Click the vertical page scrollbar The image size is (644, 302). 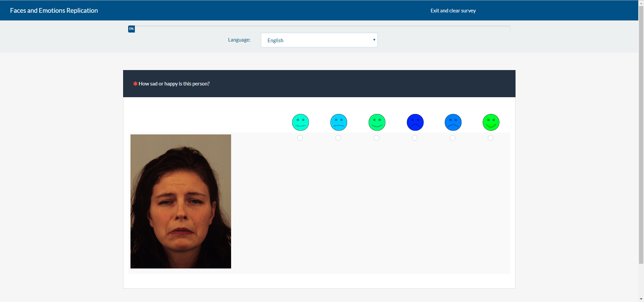[641, 134]
